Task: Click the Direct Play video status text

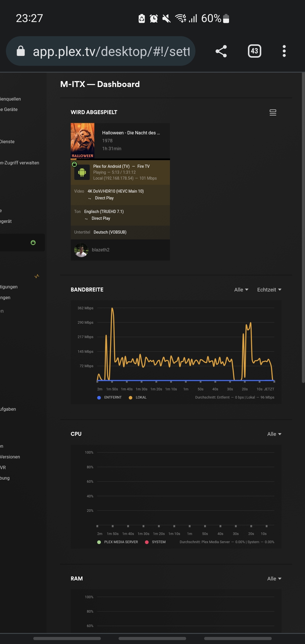Action: point(104,198)
